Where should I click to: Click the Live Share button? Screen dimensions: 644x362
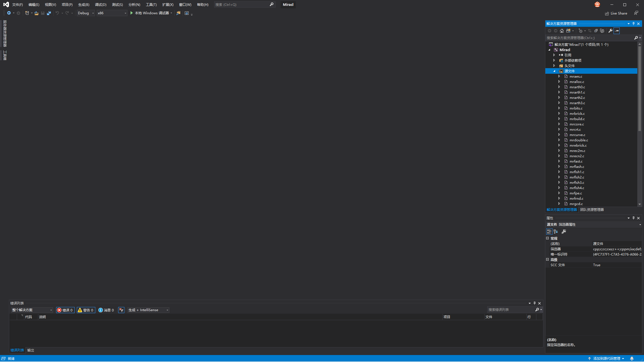pos(616,13)
